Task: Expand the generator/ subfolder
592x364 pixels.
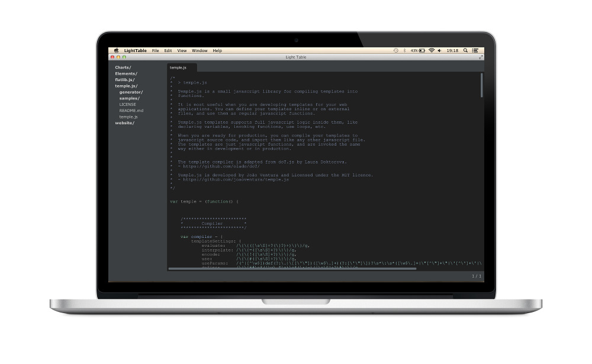Action: [x=131, y=92]
